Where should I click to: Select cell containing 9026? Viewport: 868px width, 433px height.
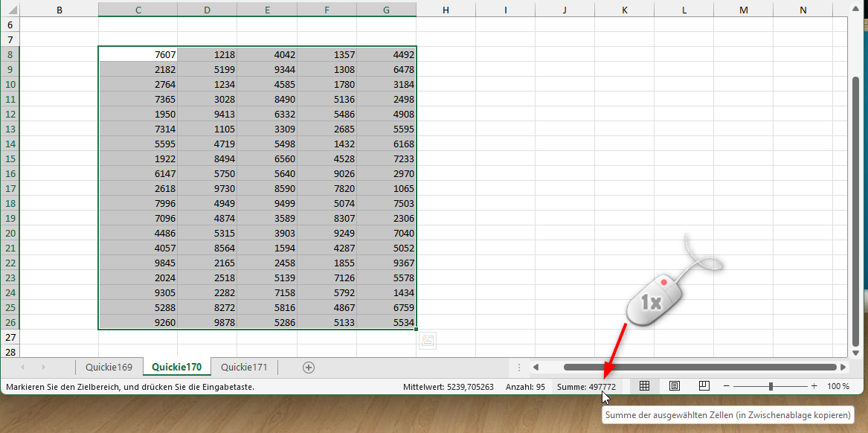[327, 173]
